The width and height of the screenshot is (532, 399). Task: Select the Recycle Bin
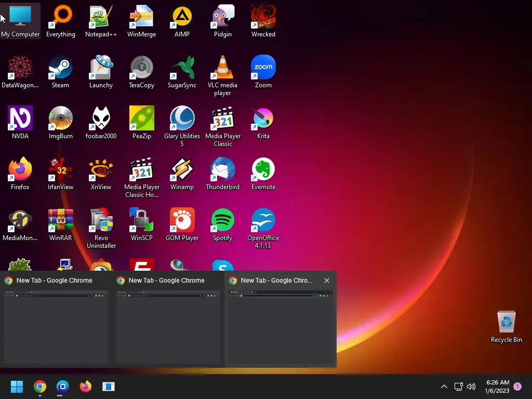(506, 327)
